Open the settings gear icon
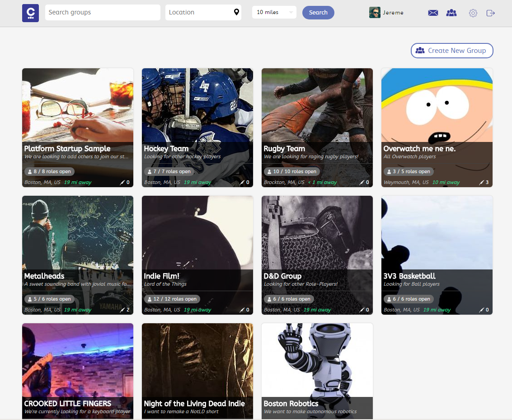The image size is (512, 420). 473,13
